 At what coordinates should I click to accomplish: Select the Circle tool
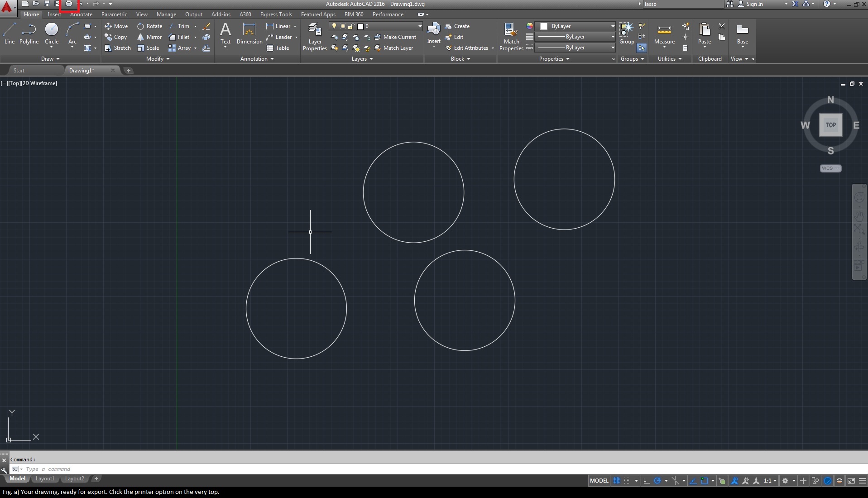click(x=51, y=33)
